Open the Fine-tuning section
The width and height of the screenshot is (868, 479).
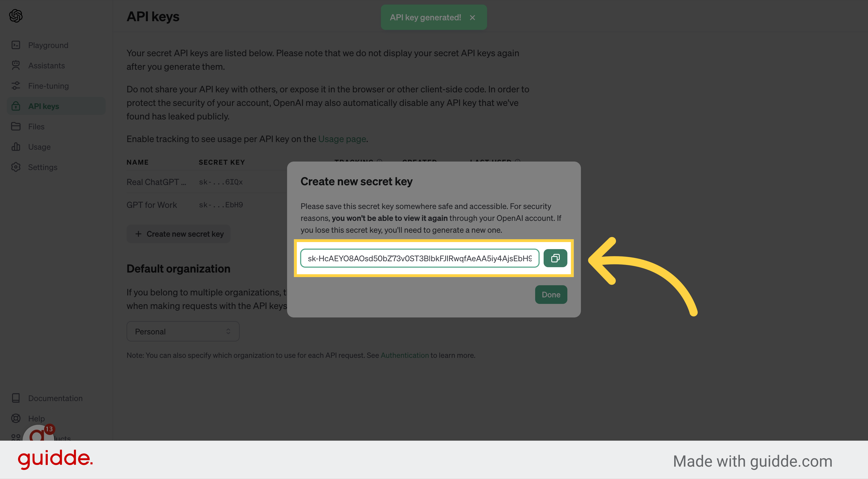[49, 86]
